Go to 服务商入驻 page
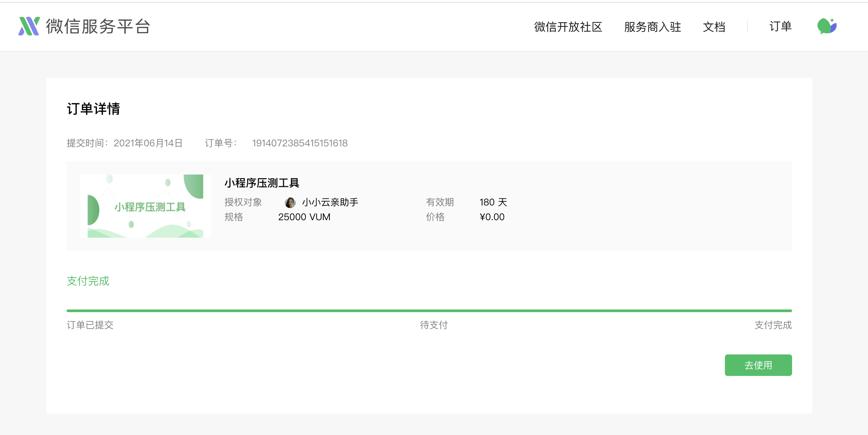The height and width of the screenshot is (435, 868). pos(653,27)
